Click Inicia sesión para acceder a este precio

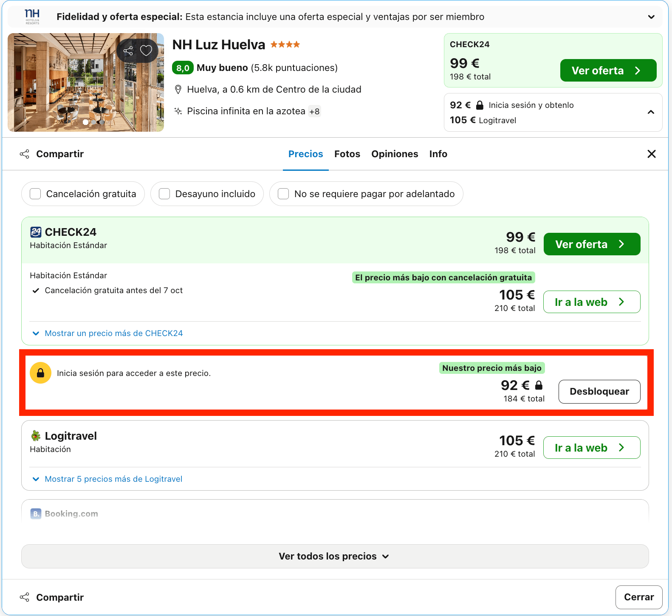click(134, 373)
